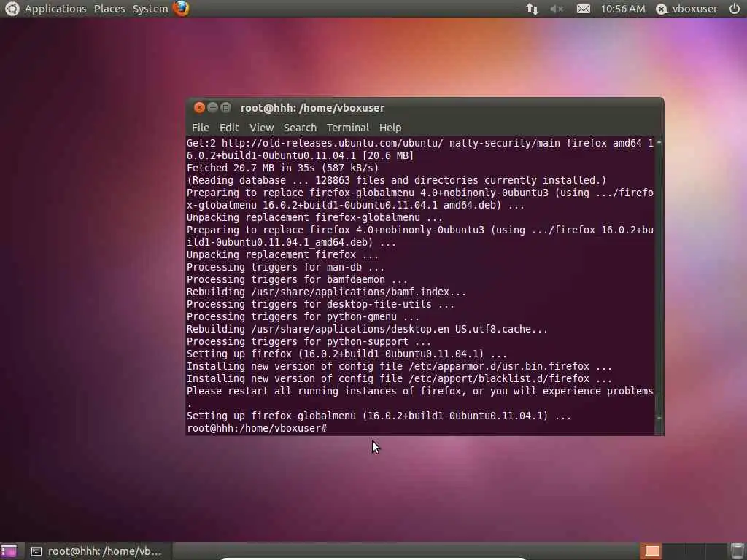Image resolution: width=747 pixels, height=560 pixels.
Task: Open the Trash icon in bottom panel
Action: point(738,551)
